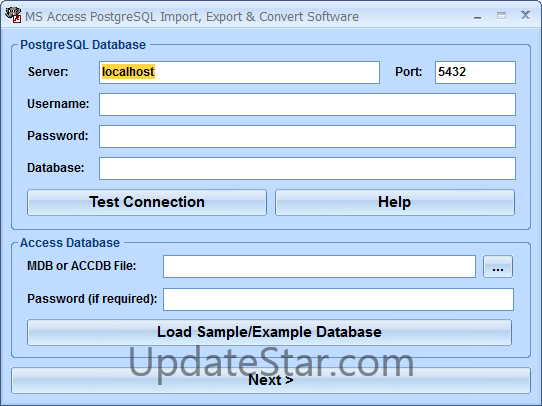Proceed with the Next > button
The width and height of the screenshot is (542, 406).
click(x=271, y=380)
